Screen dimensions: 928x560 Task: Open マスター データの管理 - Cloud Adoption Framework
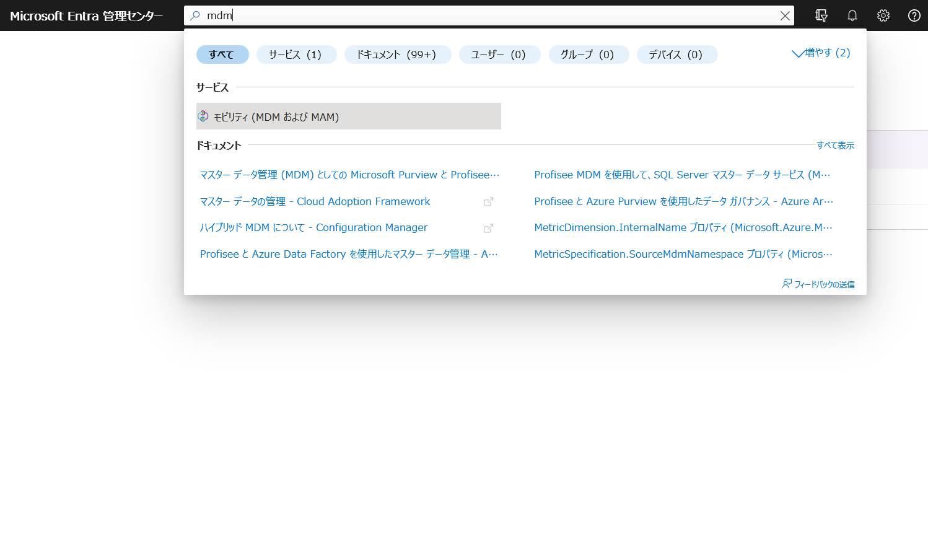point(315,201)
